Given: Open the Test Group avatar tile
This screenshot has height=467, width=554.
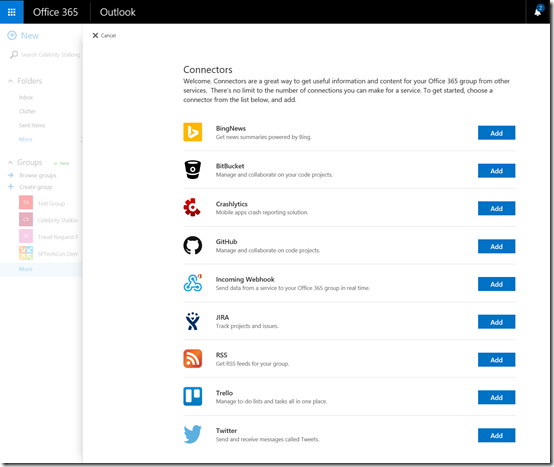Looking at the screenshot, I should coord(26,203).
